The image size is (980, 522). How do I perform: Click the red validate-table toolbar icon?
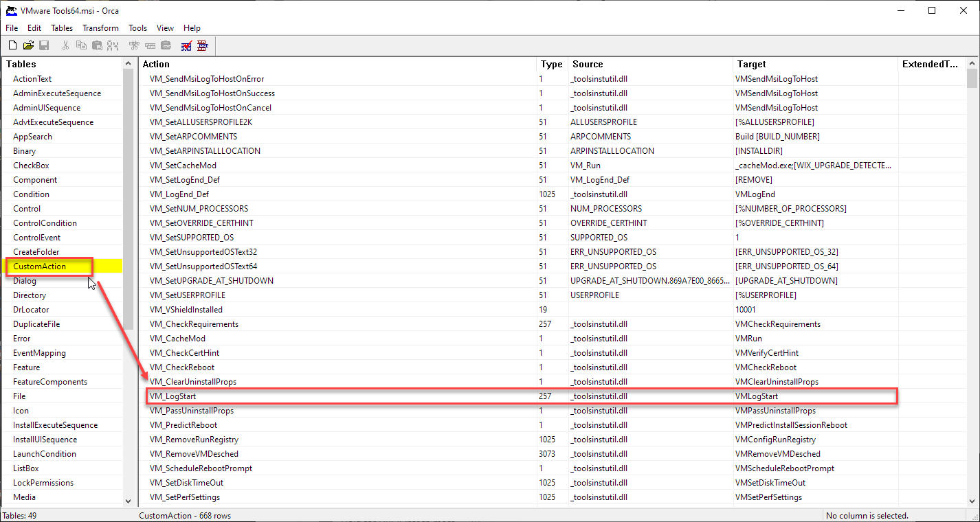click(x=186, y=45)
